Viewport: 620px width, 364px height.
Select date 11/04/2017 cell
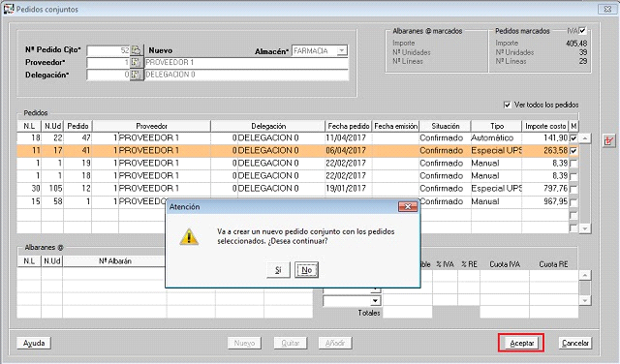[349, 137]
